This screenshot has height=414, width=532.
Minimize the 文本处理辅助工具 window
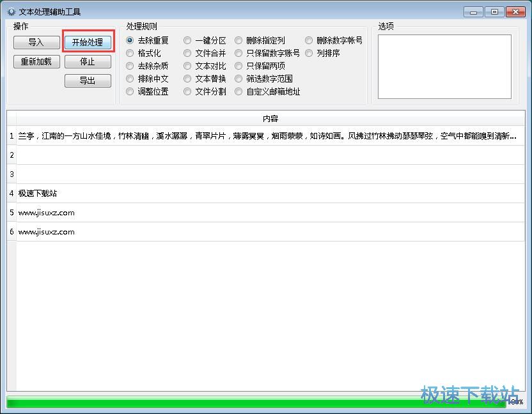tap(473, 12)
